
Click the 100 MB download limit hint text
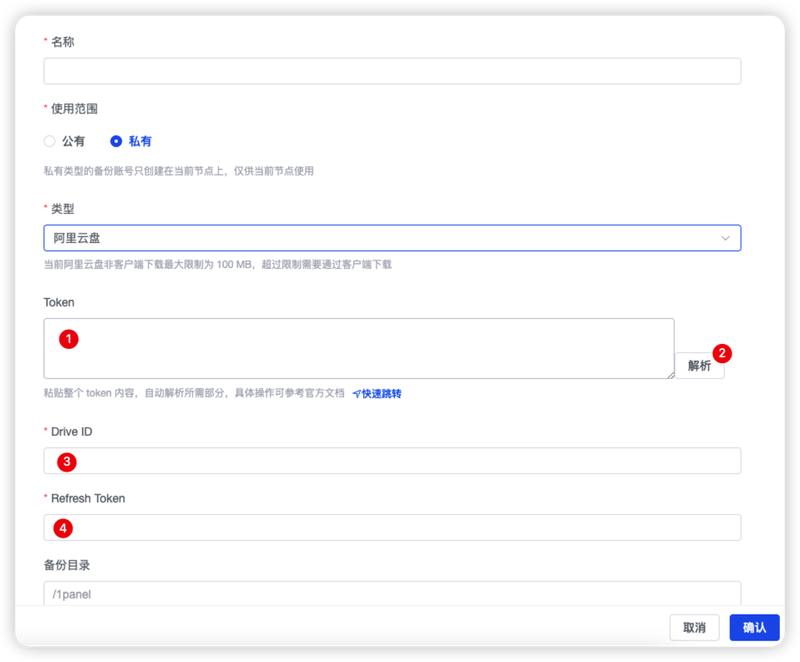click(x=217, y=264)
